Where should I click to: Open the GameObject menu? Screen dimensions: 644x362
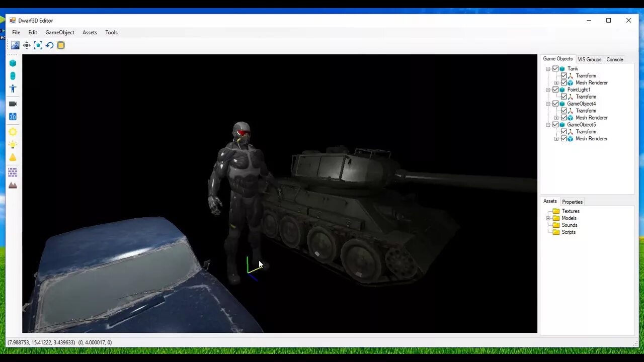point(60,33)
